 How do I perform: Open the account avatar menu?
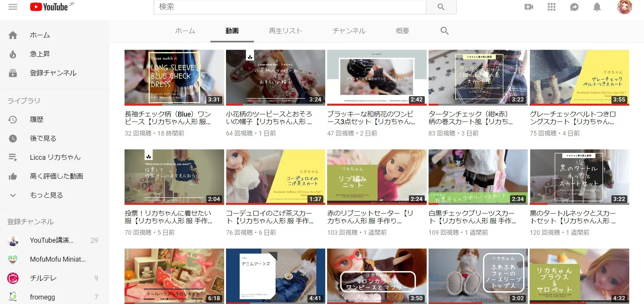(624, 7)
